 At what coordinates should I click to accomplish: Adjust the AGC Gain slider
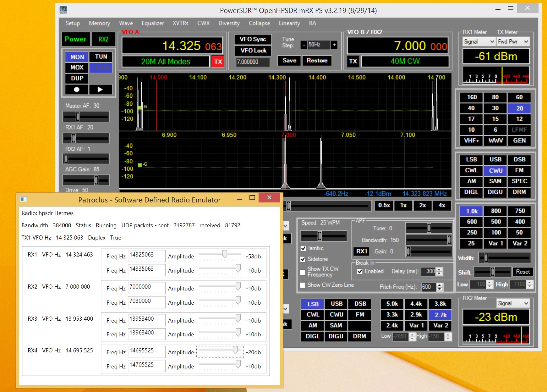coord(86,180)
